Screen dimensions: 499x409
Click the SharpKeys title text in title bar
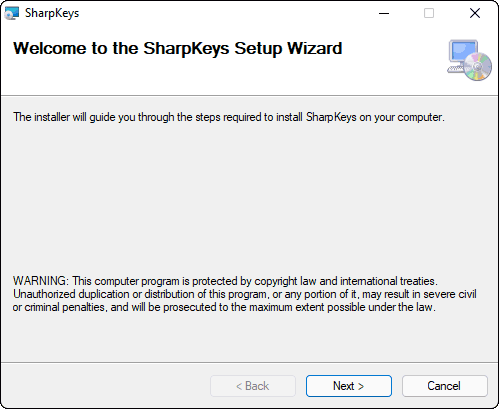coord(52,13)
